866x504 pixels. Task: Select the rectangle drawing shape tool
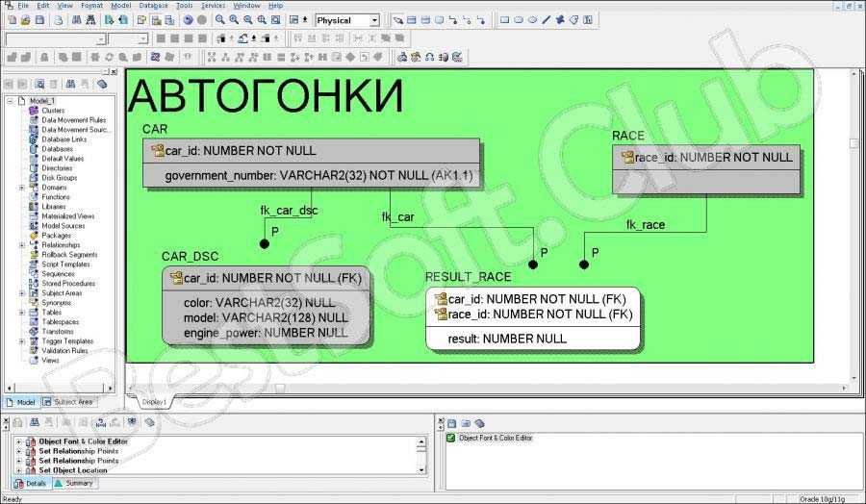[x=504, y=20]
